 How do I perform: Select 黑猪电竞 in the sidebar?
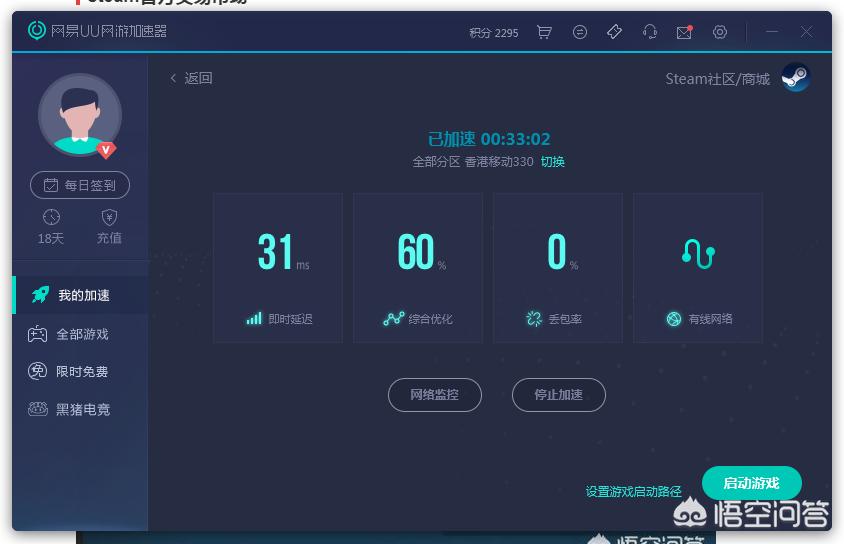[81, 409]
